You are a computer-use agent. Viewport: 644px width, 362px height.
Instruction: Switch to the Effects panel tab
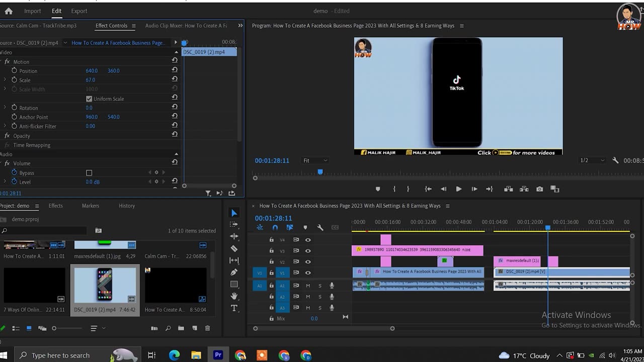(x=56, y=206)
